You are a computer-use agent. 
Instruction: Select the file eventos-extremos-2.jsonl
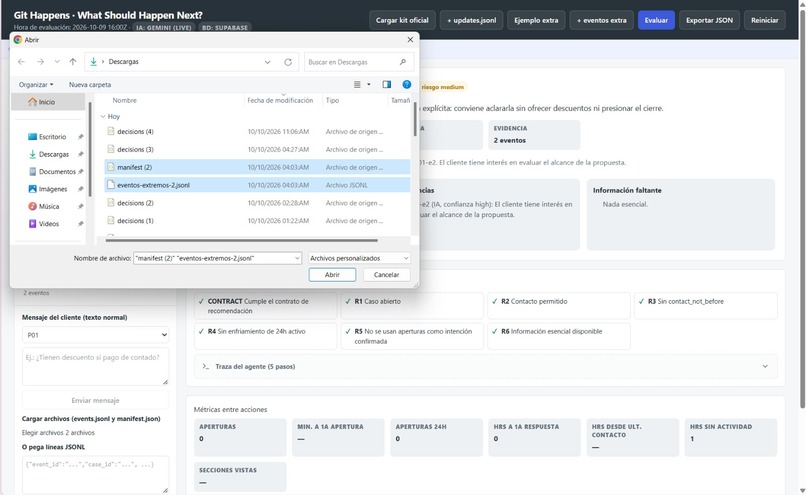pyautogui.click(x=257, y=185)
